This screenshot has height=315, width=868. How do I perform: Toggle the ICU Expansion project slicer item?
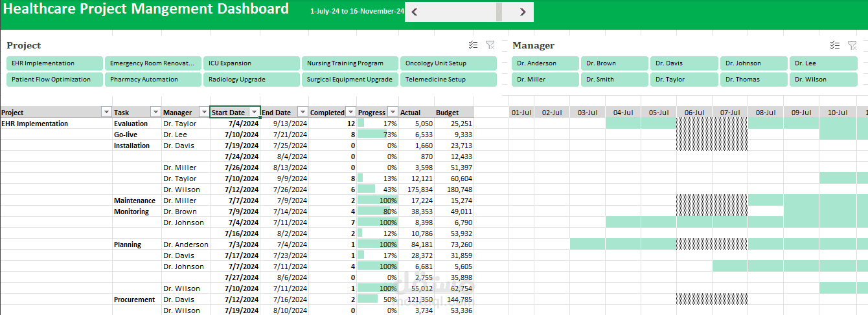tap(251, 63)
